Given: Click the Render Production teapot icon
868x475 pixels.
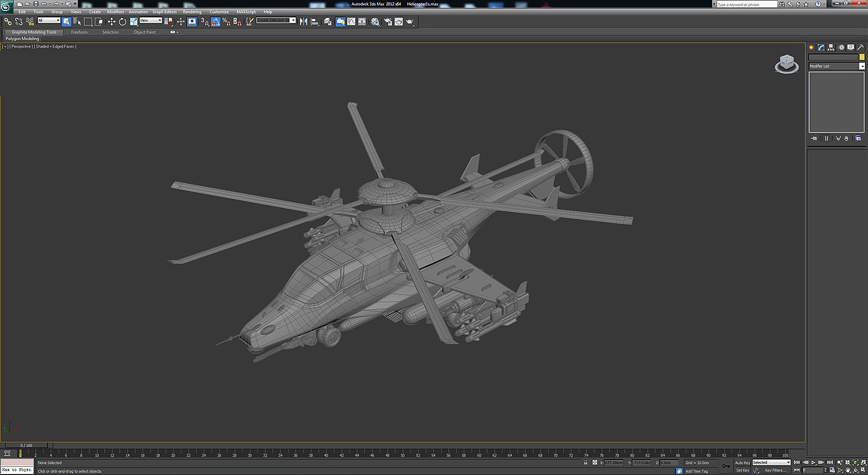Looking at the screenshot, I should [410, 22].
